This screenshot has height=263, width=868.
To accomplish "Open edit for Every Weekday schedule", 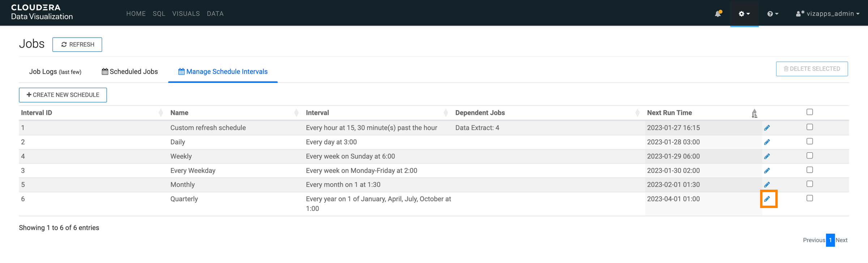I will coord(767,171).
